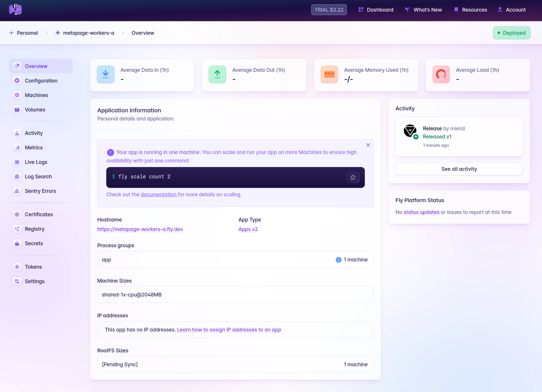Click the TRIAL $3.22 badge

[329, 10]
